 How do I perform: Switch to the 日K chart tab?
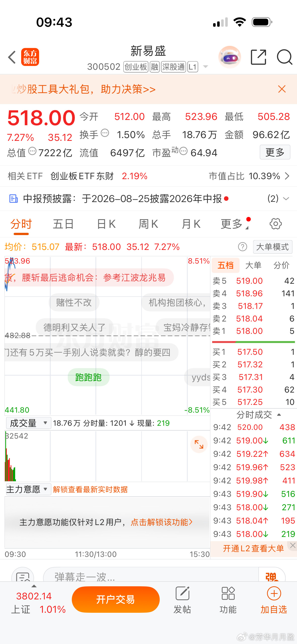[106, 224]
